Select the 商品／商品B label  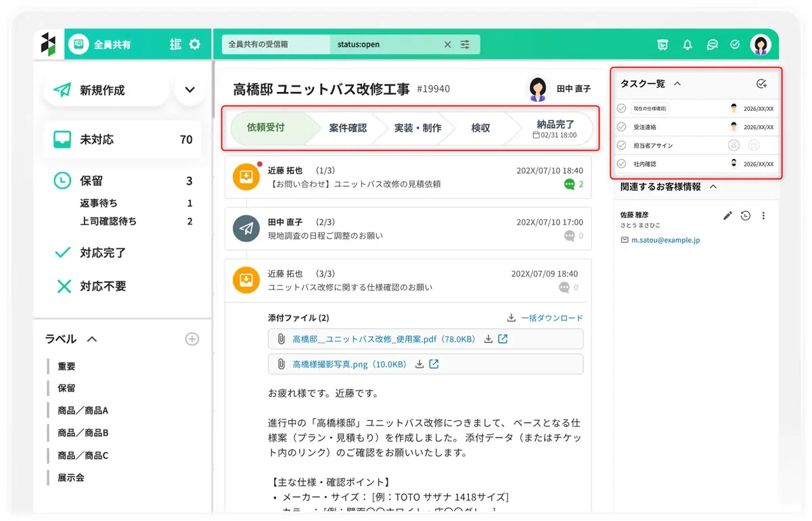83,433
